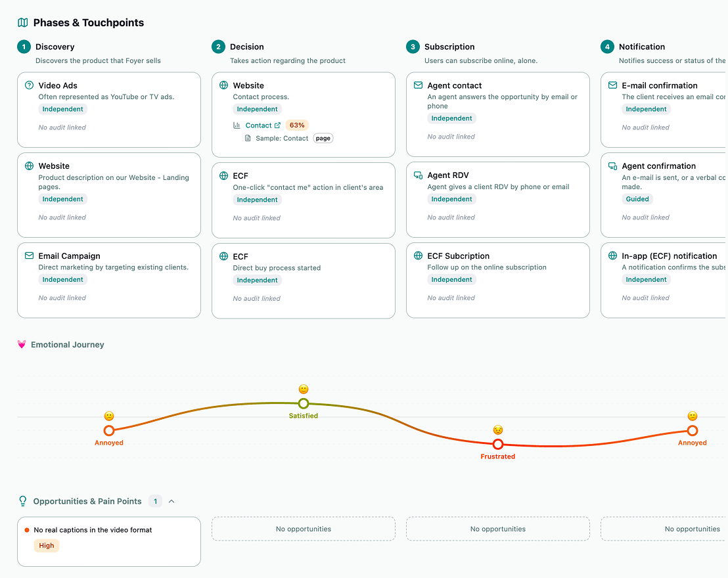The height and width of the screenshot is (578, 728).
Task: Click globe icon on In-app (ECF) notification card
Action: point(613,256)
